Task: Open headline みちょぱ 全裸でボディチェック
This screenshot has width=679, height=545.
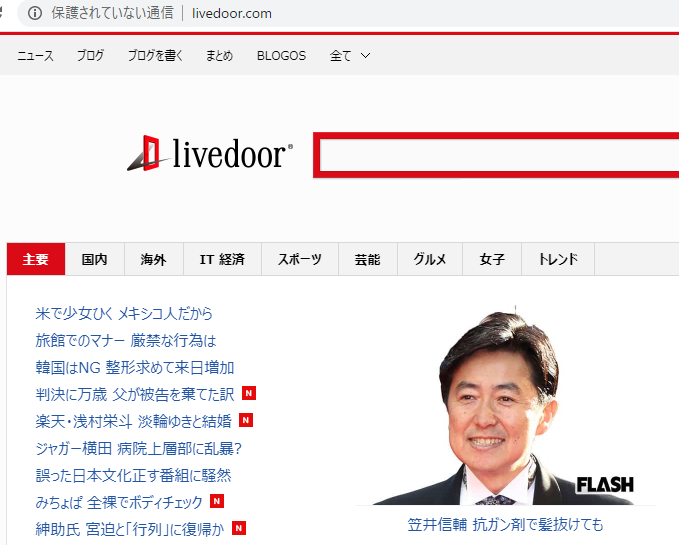Action: click(119, 502)
